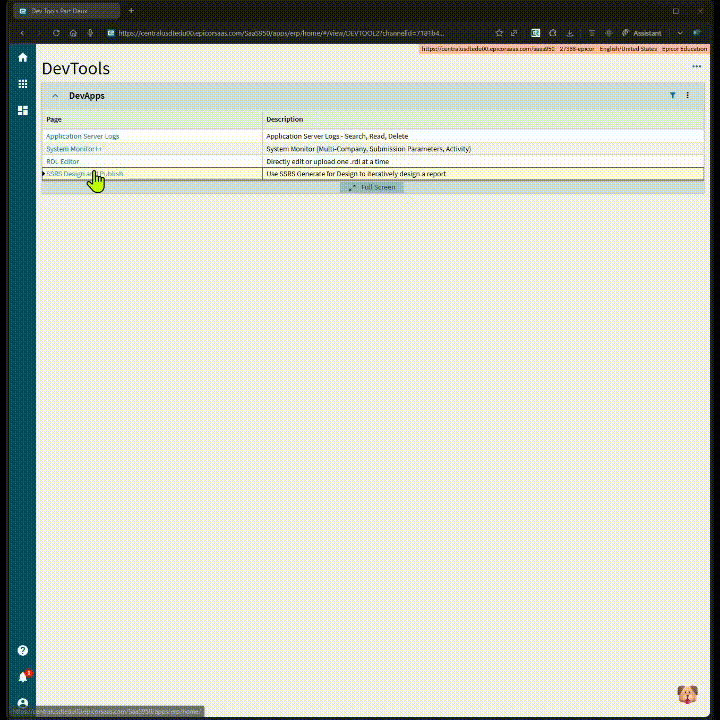Click the dog mascot assistant icon

pos(687,694)
